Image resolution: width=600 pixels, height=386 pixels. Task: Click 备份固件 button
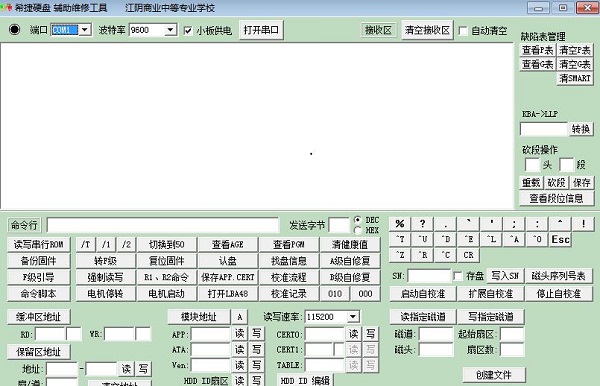pyautogui.click(x=38, y=261)
